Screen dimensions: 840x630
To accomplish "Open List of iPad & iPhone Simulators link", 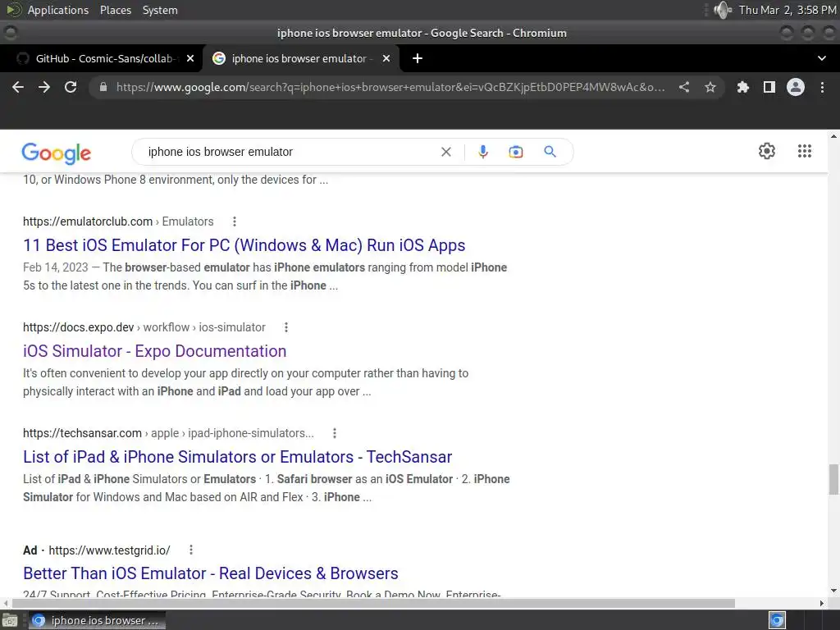I will tap(237, 457).
